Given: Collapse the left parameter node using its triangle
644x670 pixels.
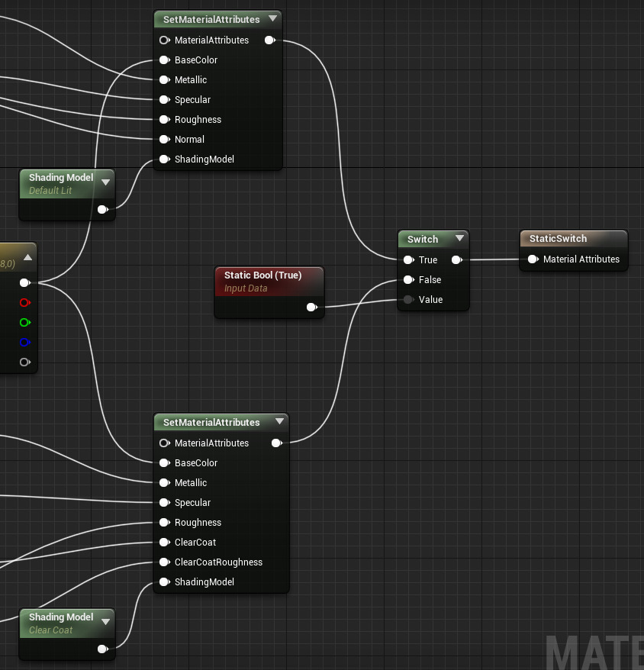Looking at the screenshot, I should coord(27,258).
